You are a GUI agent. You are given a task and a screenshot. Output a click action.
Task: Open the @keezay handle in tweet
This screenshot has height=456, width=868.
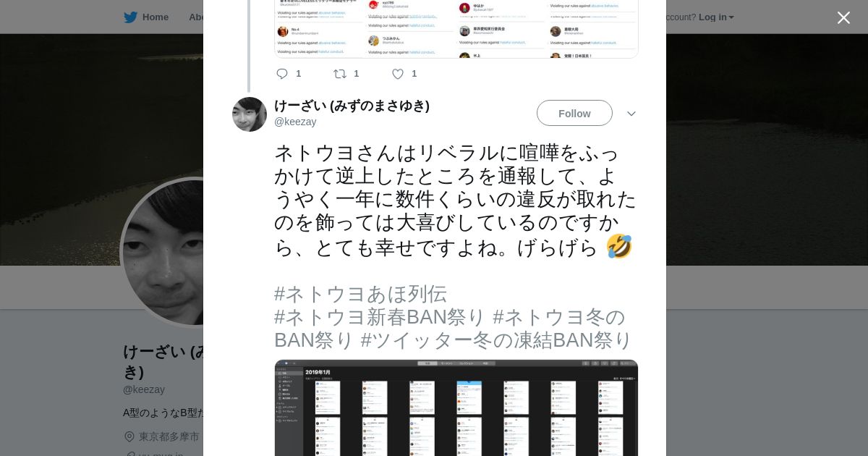click(x=295, y=122)
